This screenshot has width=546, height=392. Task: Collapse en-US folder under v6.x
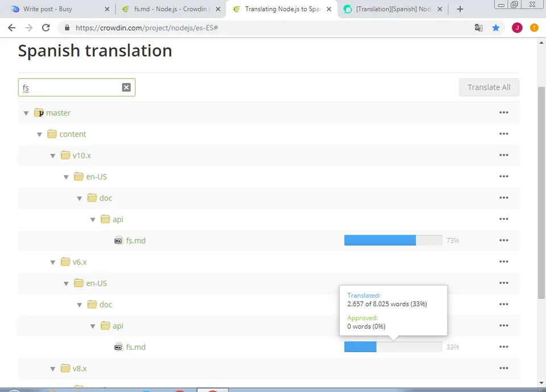click(66, 284)
